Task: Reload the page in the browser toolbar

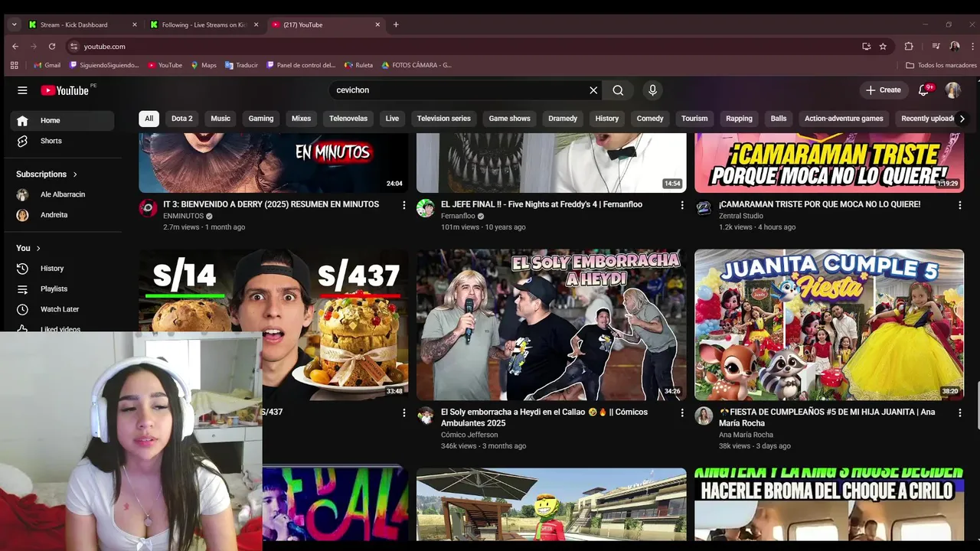Action: [52, 47]
